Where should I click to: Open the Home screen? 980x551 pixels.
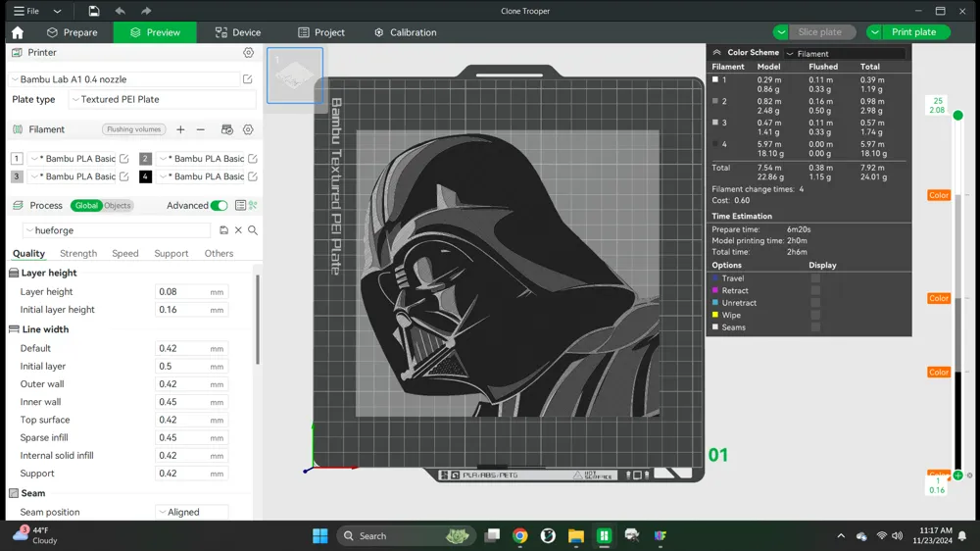click(18, 32)
